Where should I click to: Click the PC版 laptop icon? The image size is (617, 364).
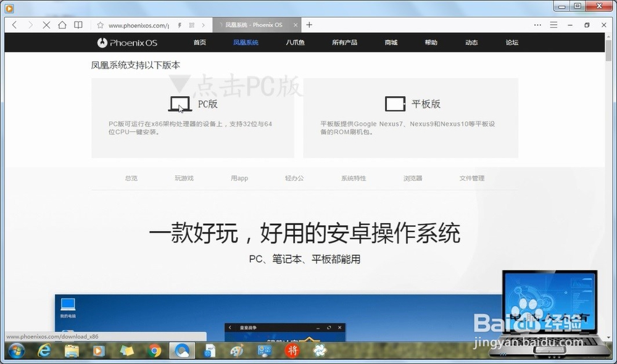pos(180,104)
